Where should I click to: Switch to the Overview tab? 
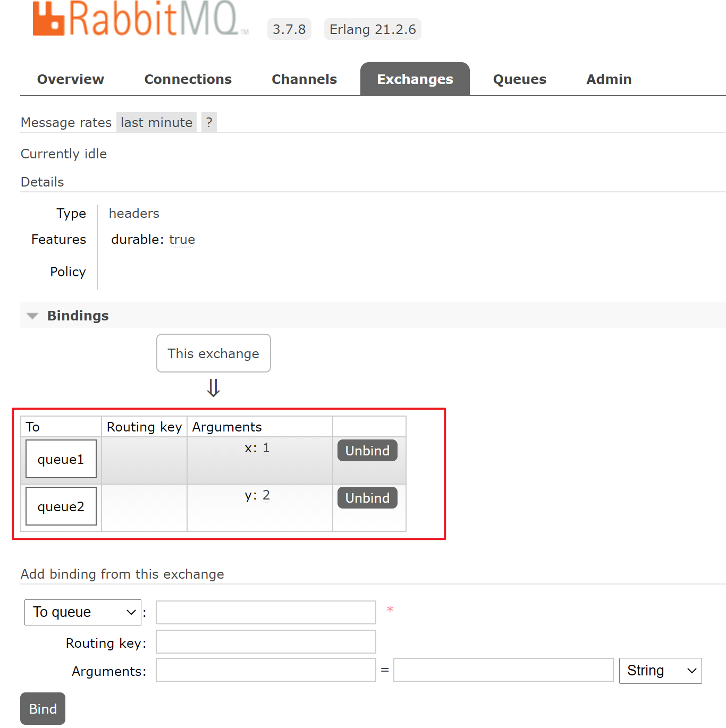pos(71,79)
